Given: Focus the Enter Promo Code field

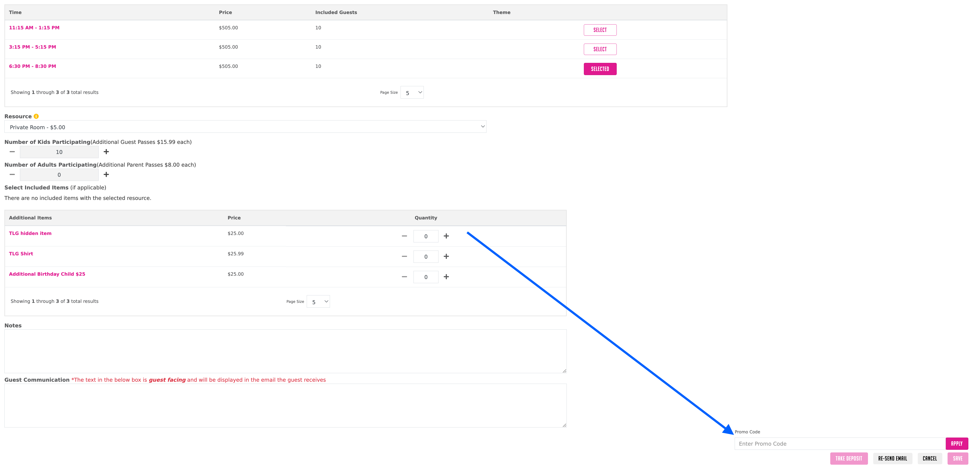Looking at the screenshot, I should pos(839,444).
